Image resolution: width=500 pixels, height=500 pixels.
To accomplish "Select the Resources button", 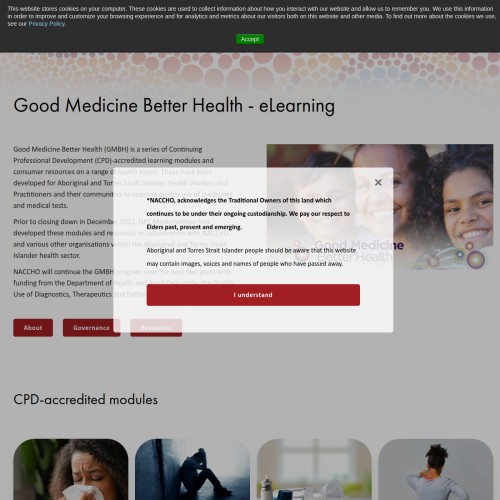I will (156, 328).
